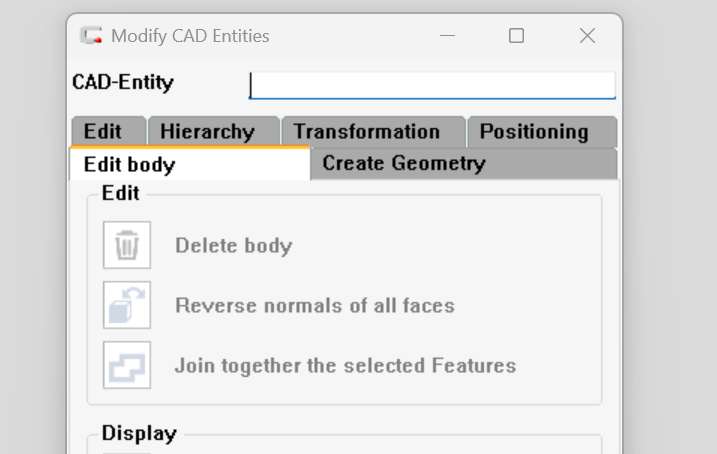Viewport: 717px width, 454px height.
Task: Click the 'Modify CAD Entities' window title
Action: coord(190,36)
